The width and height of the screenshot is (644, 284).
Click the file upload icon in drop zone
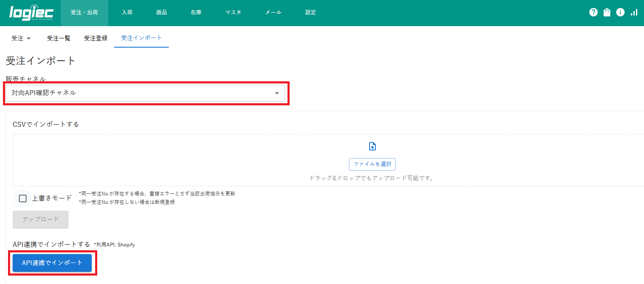click(x=372, y=146)
